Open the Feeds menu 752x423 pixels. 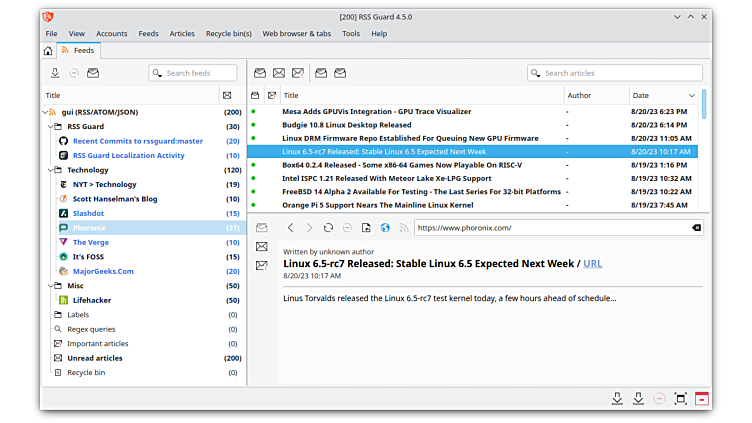[x=148, y=33]
